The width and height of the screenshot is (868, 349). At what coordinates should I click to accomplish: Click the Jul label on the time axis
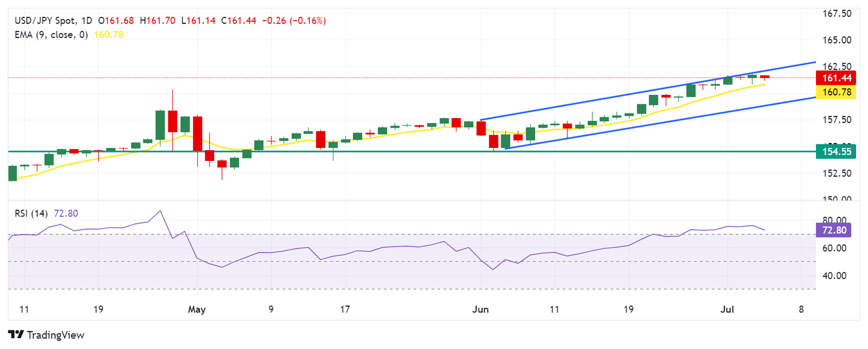point(728,309)
